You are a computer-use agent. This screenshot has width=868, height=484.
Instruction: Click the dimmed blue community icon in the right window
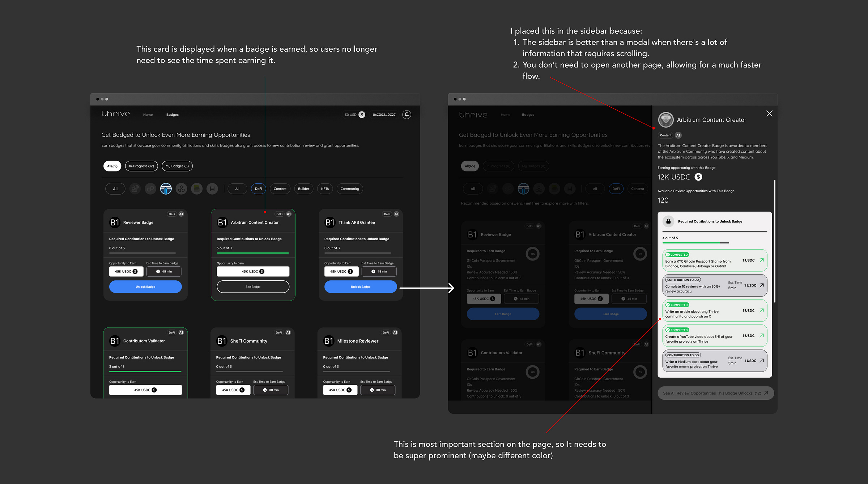(523, 189)
